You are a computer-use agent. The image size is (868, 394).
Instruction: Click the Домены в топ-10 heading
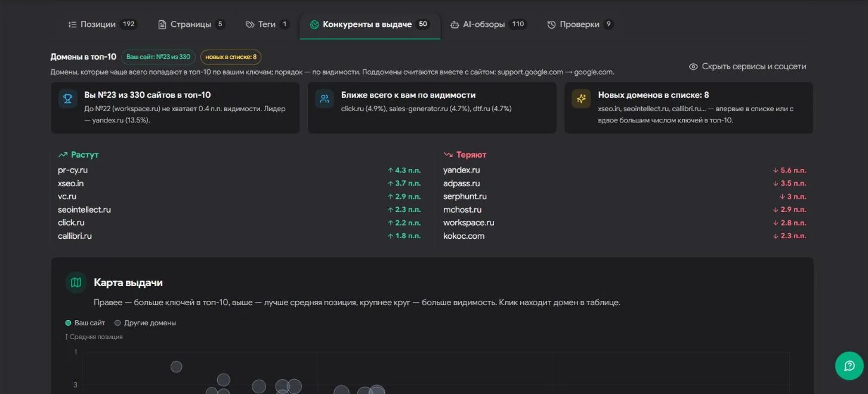tap(84, 57)
